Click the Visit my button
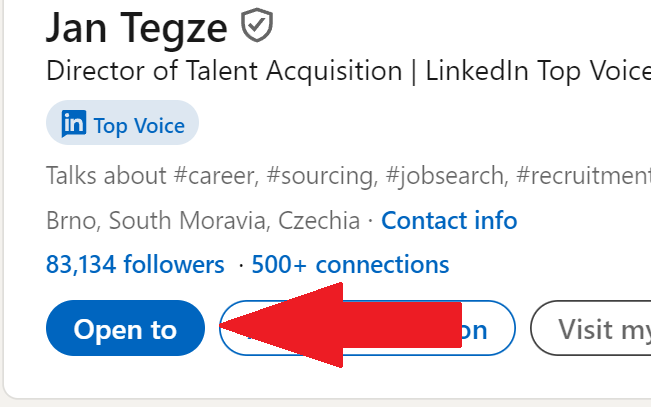 [x=591, y=328]
